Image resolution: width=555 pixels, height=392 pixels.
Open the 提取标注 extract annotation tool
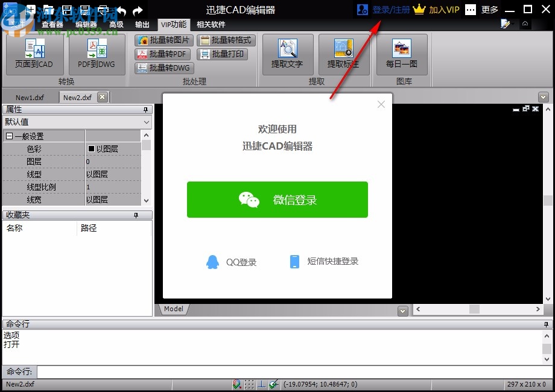coord(343,54)
